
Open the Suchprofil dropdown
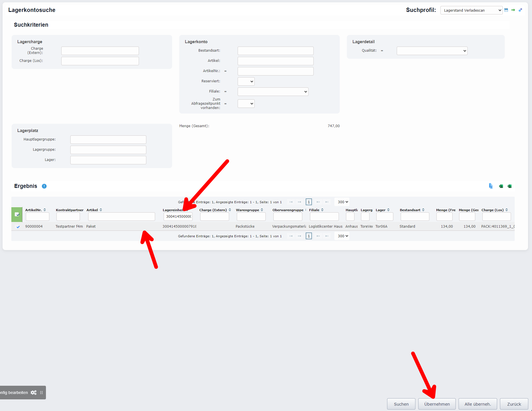point(471,10)
